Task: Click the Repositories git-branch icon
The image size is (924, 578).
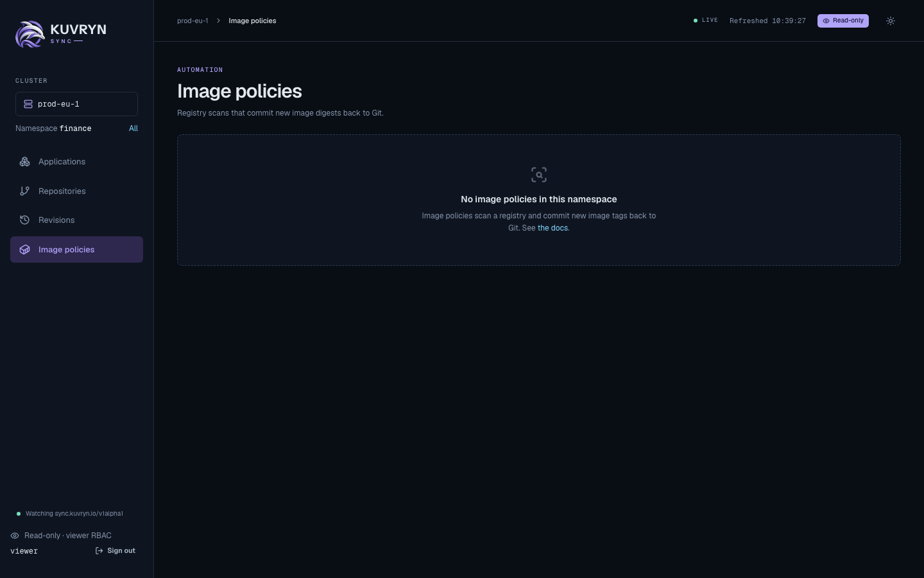Action: click(x=25, y=191)
